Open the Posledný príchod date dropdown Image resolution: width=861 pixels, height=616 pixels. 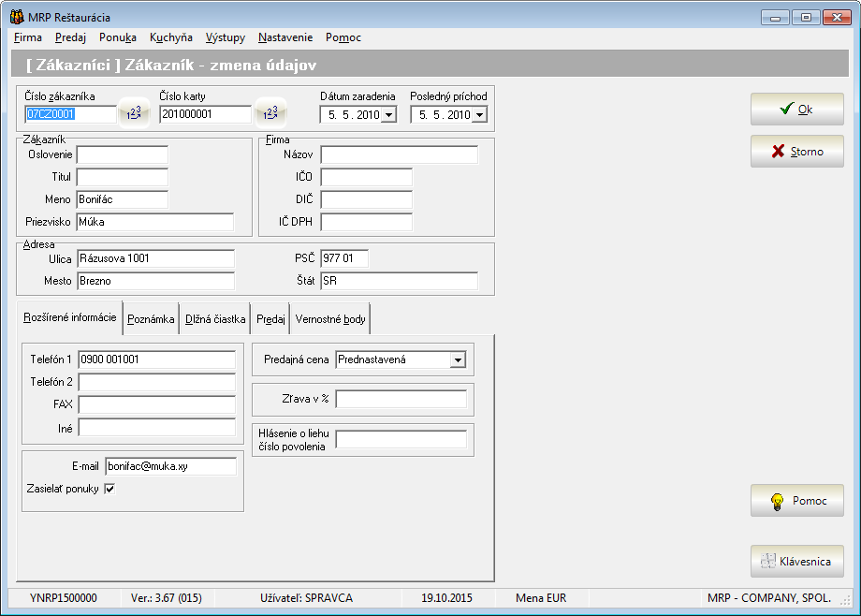479,115
